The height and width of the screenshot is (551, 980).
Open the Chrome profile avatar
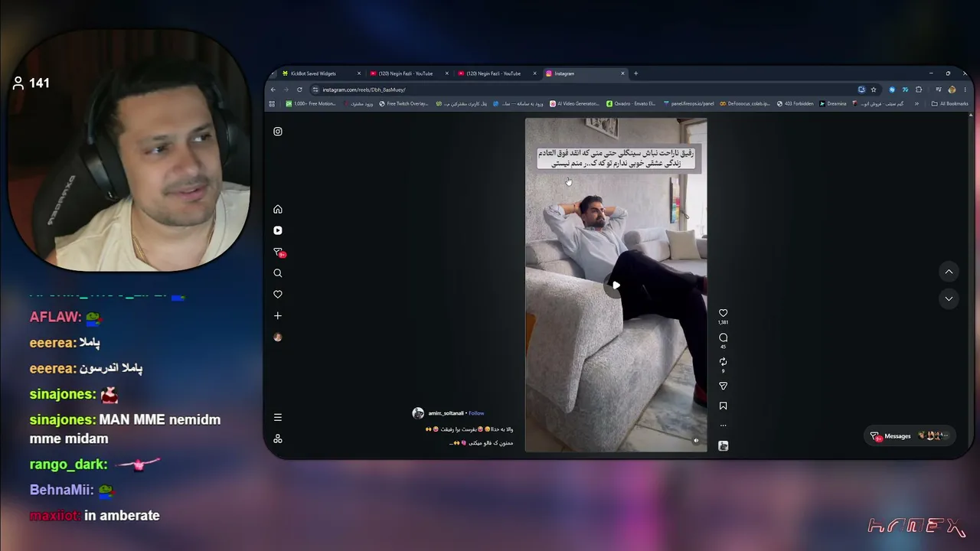pos(952,90)
